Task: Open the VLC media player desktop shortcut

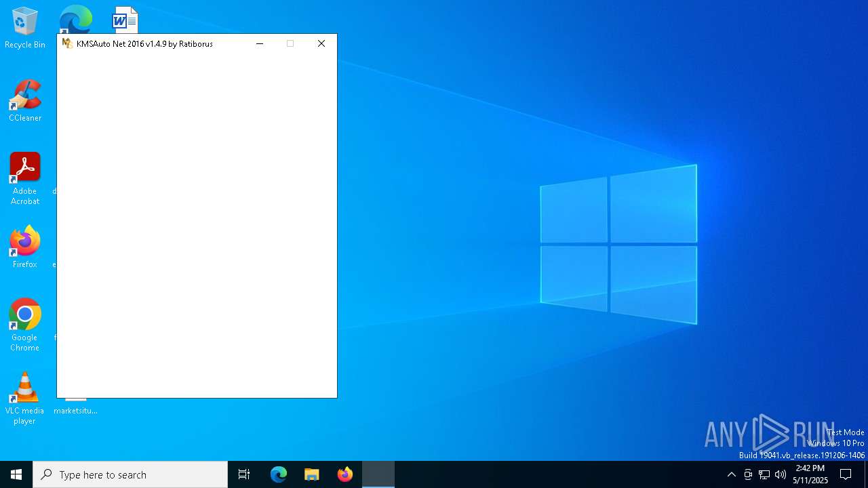Action: tap(25, 398)
